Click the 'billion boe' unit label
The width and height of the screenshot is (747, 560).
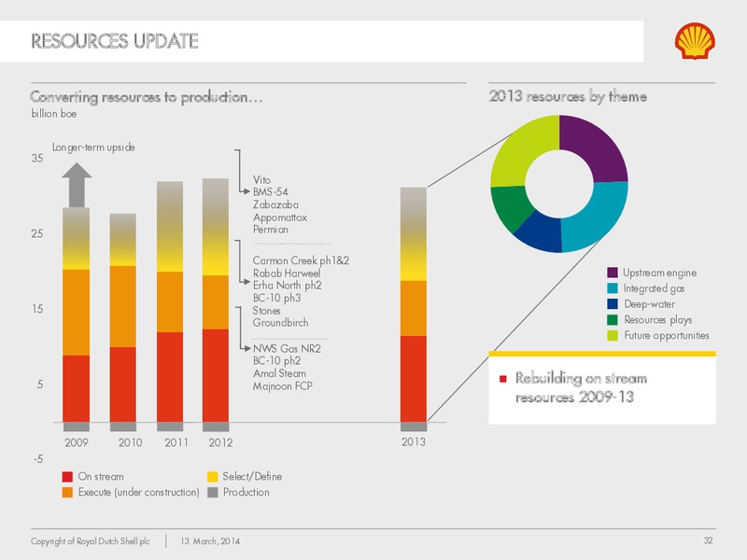point(54,114)
